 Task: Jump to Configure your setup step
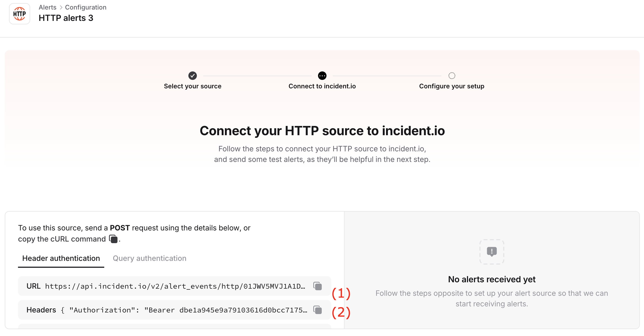click(452, 86)
